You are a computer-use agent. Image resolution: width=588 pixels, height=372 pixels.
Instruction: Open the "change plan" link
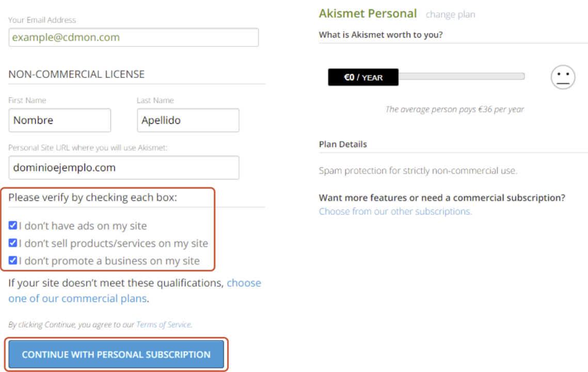click(x=450, y=14)
